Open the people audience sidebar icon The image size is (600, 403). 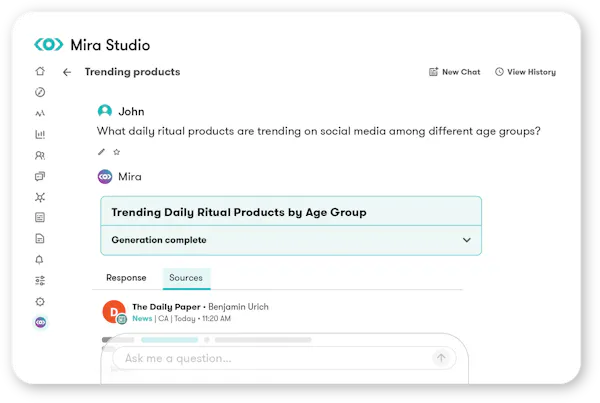pos(40,155)
